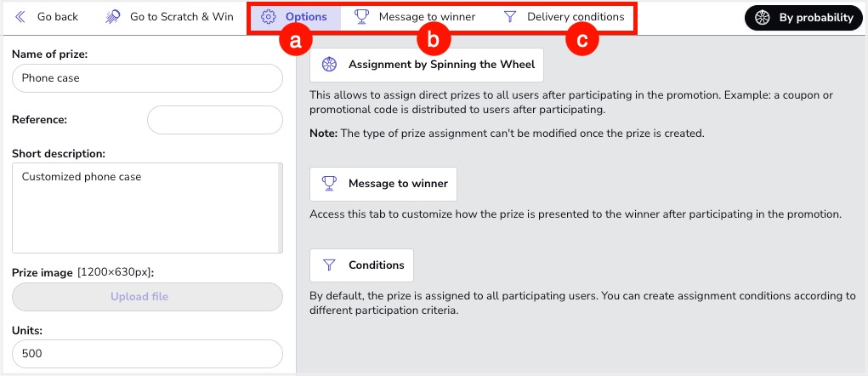Select the Options tab label
Viewport: 868px width, 376px height.
pos(306,17)
